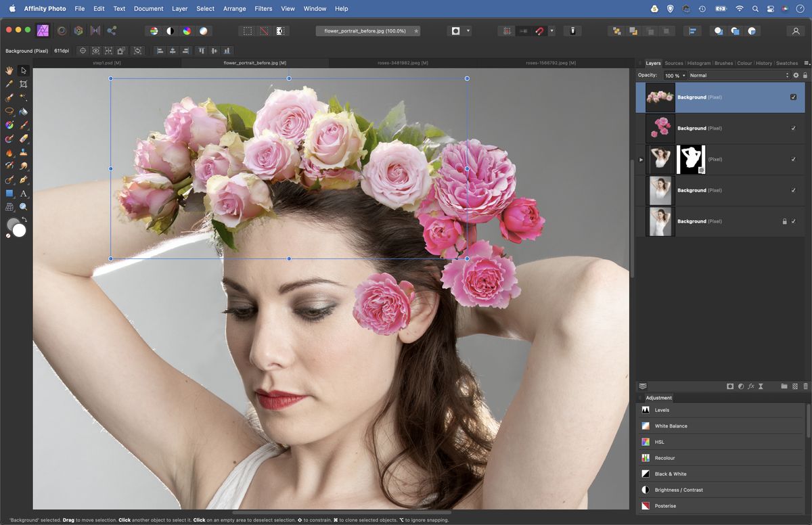The image size is (812, 525).
Task: Select the Flood Fill tool
Action: point(24,111)
